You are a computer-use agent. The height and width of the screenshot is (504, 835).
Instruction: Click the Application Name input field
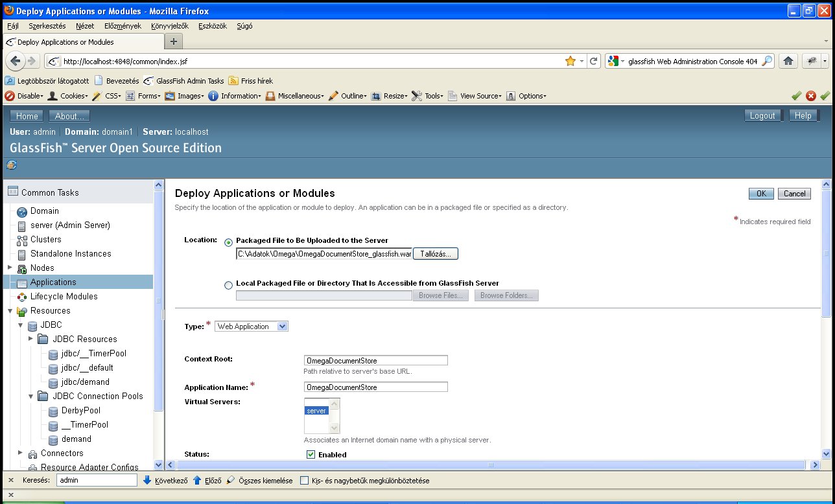coord(375,387)
